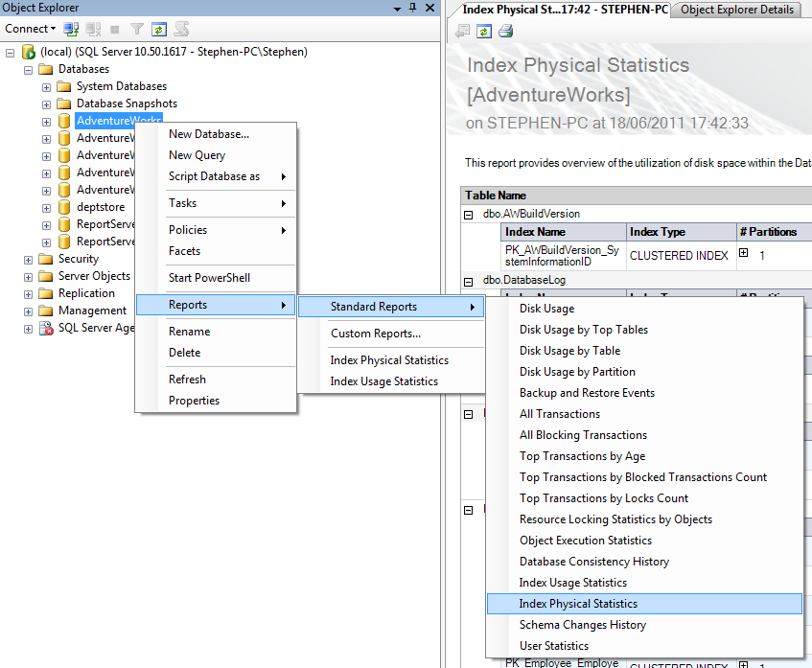
Task: Select the Print icon above the report
Action: pos(505,31)
